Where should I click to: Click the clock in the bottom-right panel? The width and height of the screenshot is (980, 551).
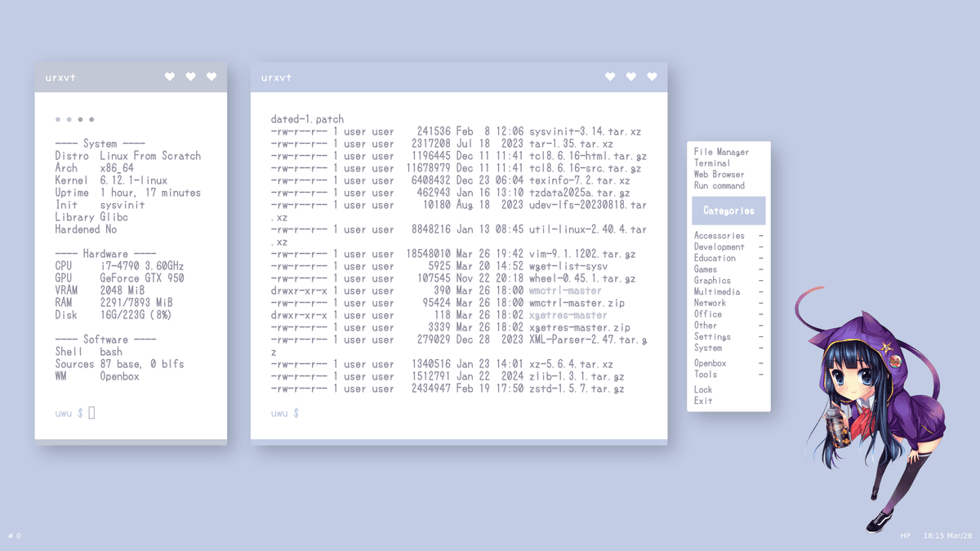click(948, 536)
